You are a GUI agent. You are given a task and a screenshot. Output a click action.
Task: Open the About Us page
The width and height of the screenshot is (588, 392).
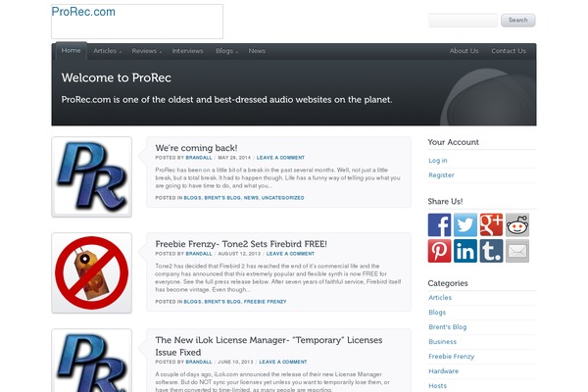pos(464,51)
